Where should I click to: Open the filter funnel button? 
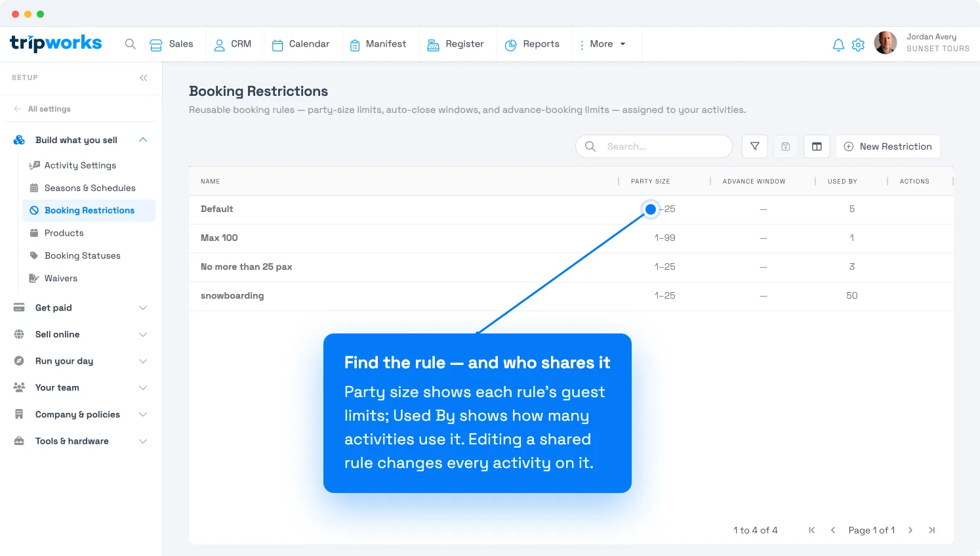[x=755, y=146]
